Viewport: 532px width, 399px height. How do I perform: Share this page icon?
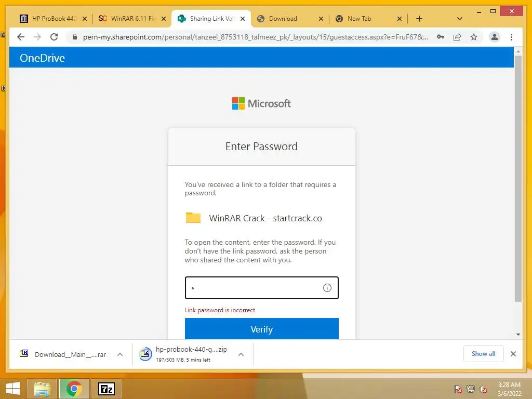(457, 37)
